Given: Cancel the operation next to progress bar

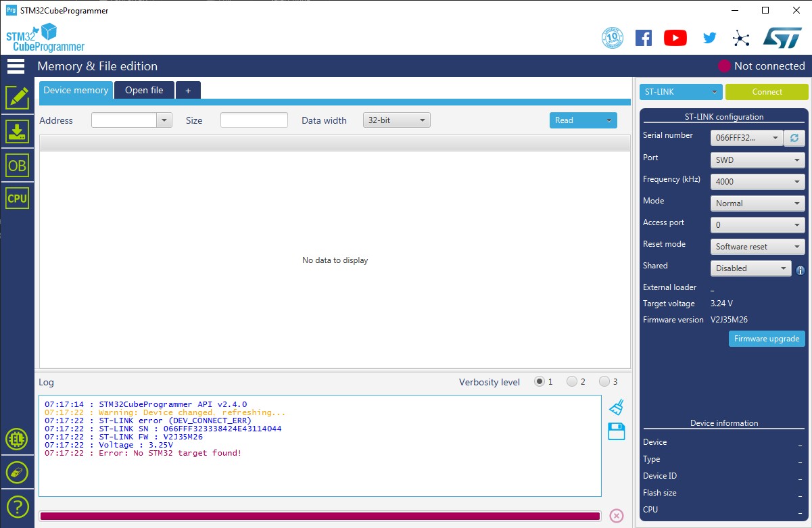Looking at the screenshot, I should 617,516.
